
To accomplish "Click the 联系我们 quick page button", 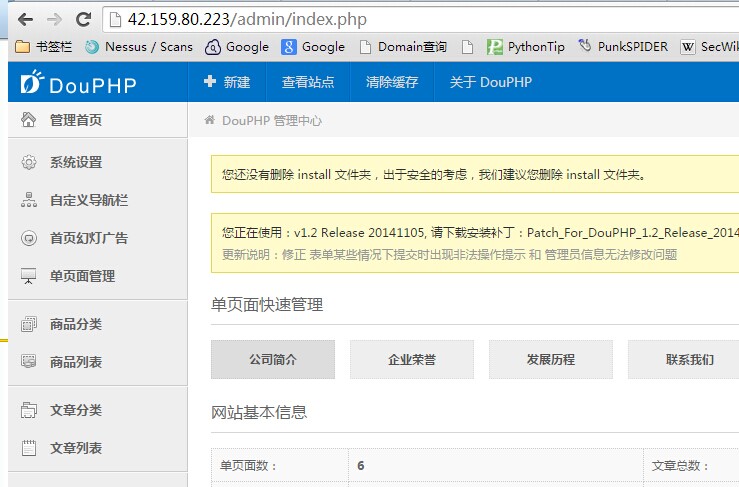I will click(683, 360).
